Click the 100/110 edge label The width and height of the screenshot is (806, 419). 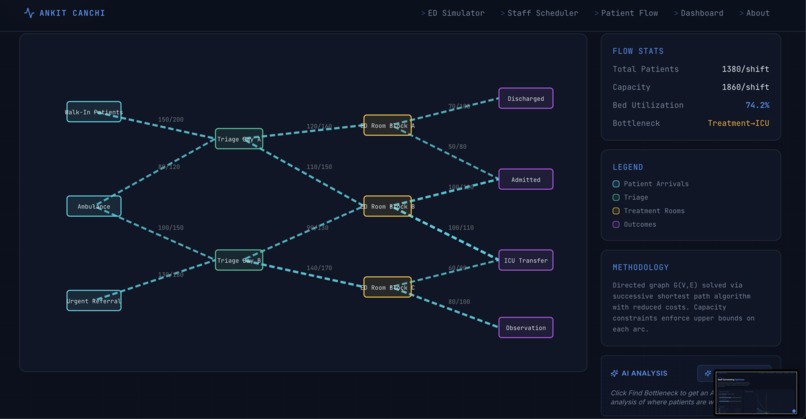coord(461,227)
